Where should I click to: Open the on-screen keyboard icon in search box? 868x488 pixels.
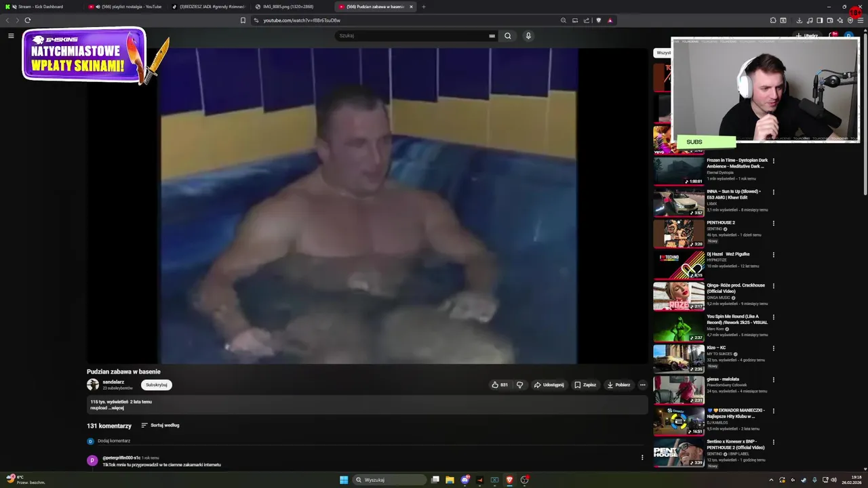492,36
